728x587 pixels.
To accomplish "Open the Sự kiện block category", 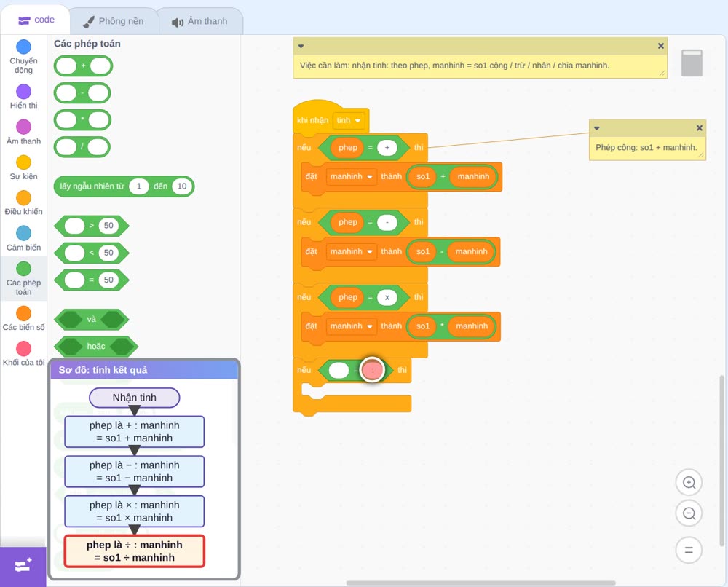I will coord(23,168).
